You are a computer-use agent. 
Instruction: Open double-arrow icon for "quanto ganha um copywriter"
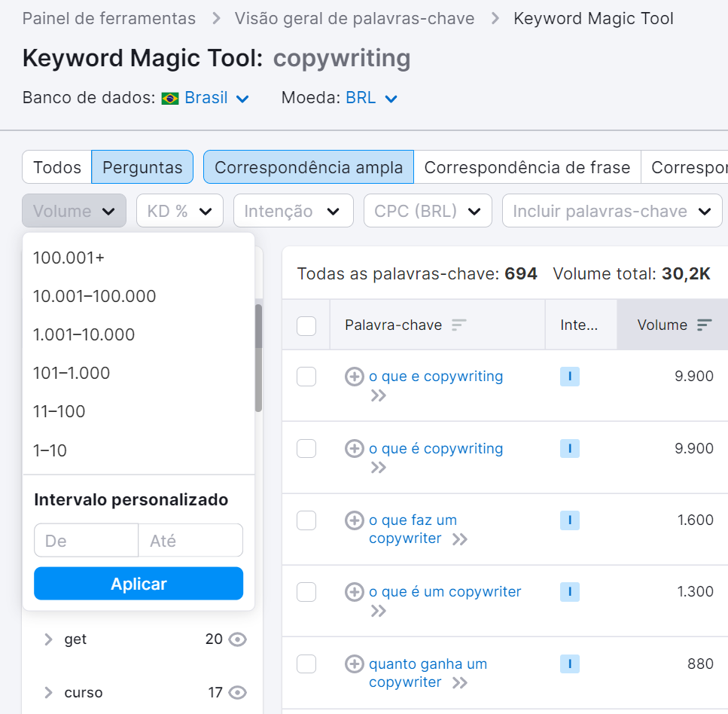coord(462,682)
